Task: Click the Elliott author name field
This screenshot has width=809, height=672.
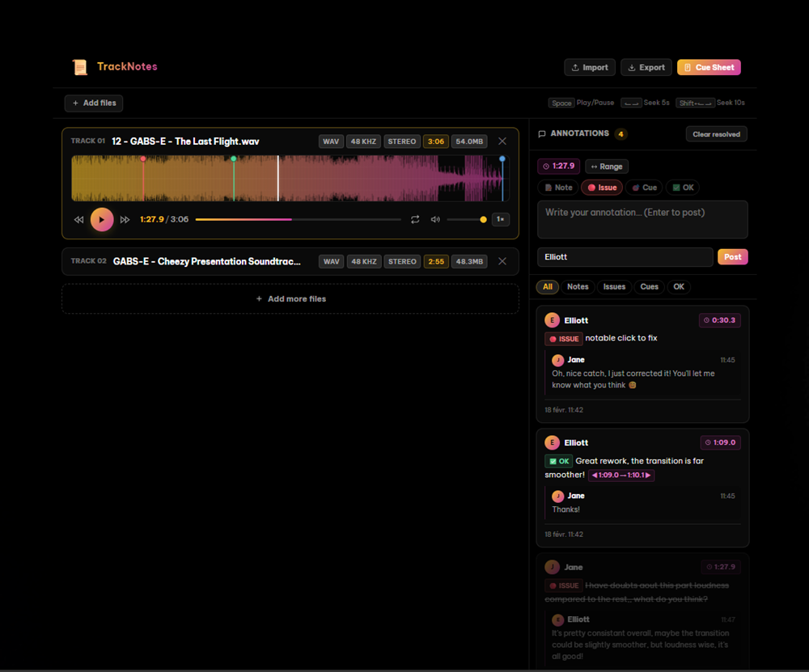Action: 625,256
